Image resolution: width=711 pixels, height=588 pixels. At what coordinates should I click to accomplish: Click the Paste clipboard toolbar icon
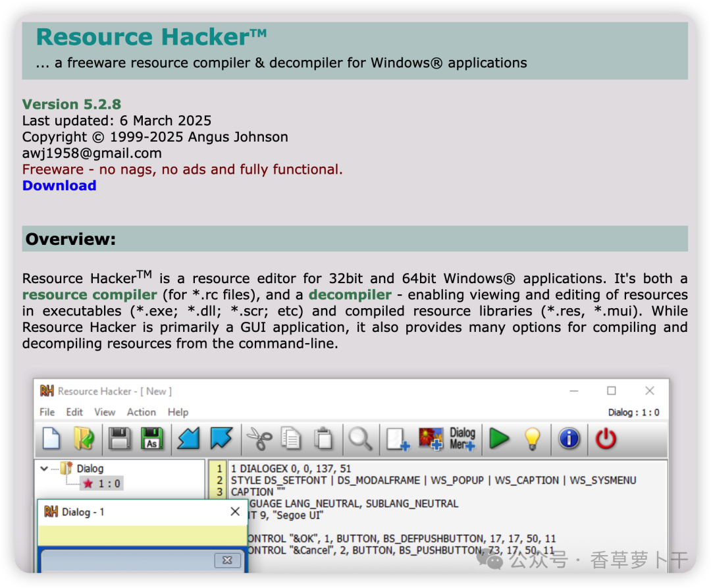click(323, 439)
